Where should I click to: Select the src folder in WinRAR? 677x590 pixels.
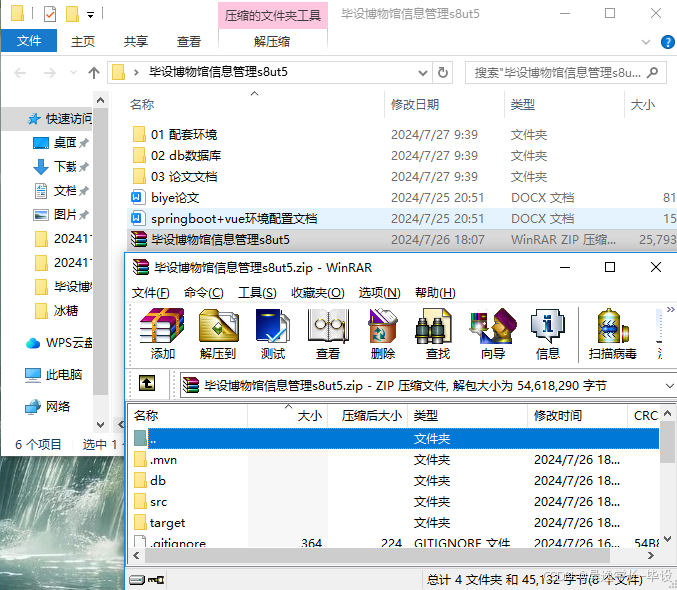(394, 502)
